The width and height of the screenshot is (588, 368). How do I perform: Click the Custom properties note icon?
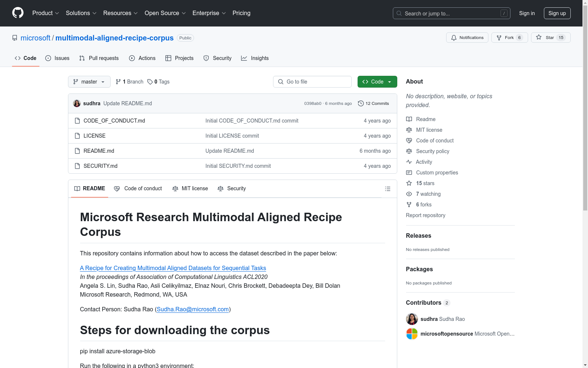409,173
